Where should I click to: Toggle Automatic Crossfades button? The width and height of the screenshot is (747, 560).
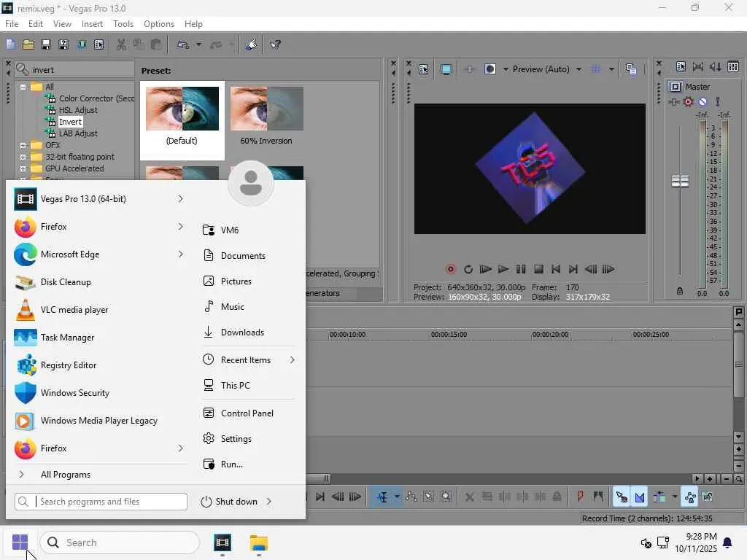coord(639,497)
